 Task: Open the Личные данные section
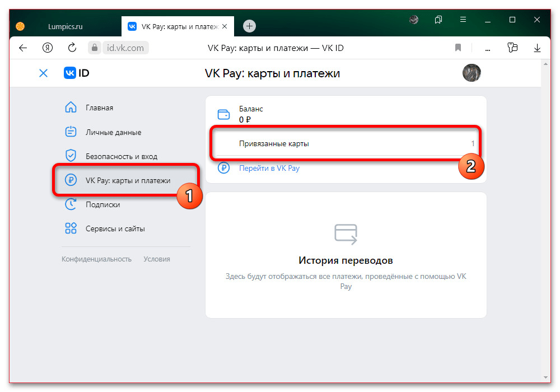click(x=113, y=133)
